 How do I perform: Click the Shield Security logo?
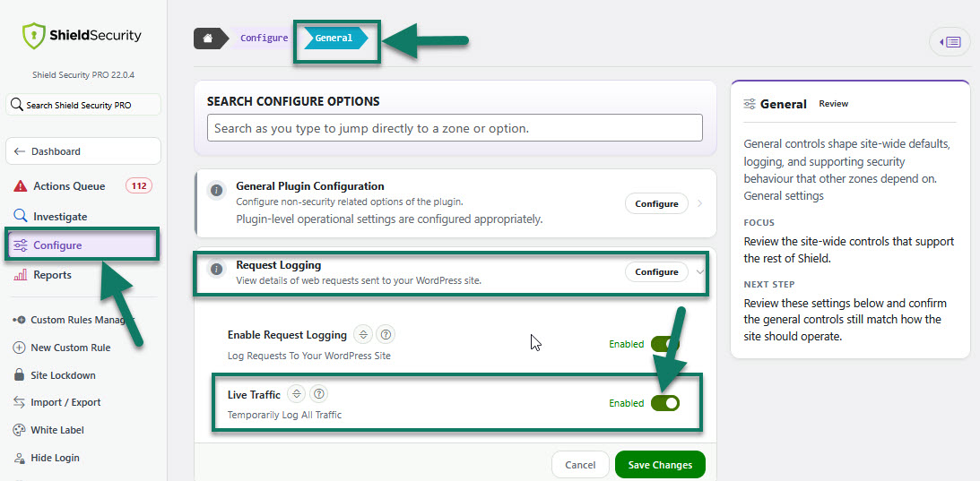[x=82, y=36]
